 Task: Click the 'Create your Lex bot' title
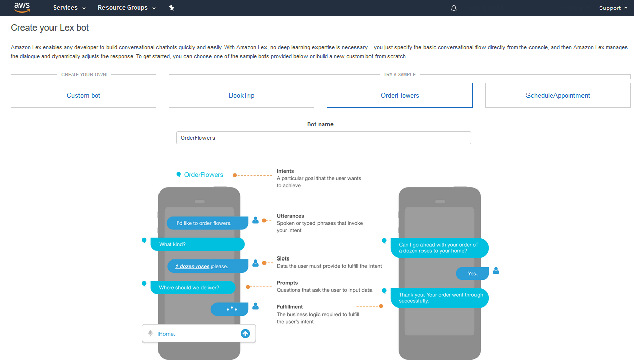(x=50, y=28)
